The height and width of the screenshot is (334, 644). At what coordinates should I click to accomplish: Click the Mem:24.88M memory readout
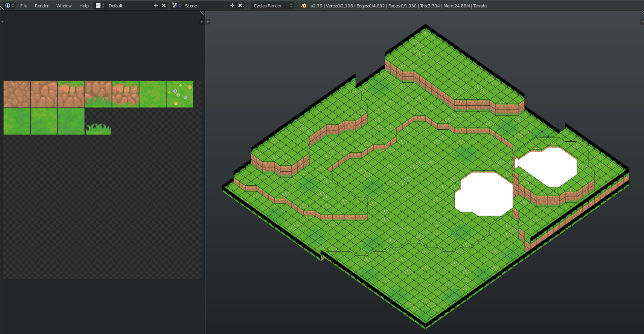click(x=457, y=6)
